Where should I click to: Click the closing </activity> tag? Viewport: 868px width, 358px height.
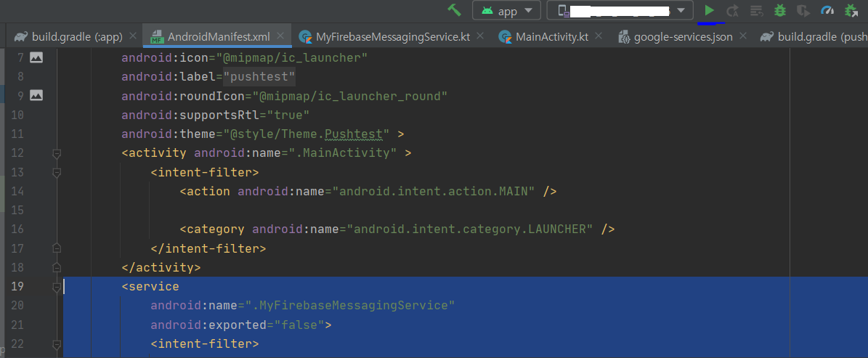[x=161, y=268]
